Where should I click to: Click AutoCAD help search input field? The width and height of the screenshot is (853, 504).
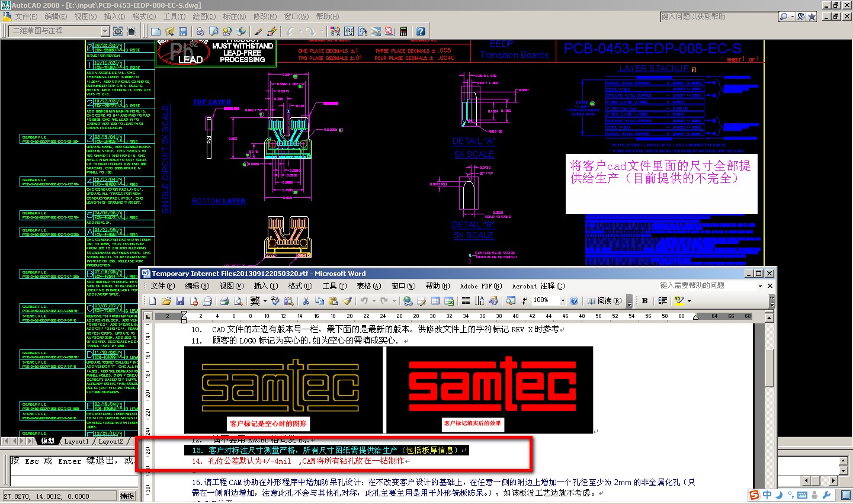point(718,17)
